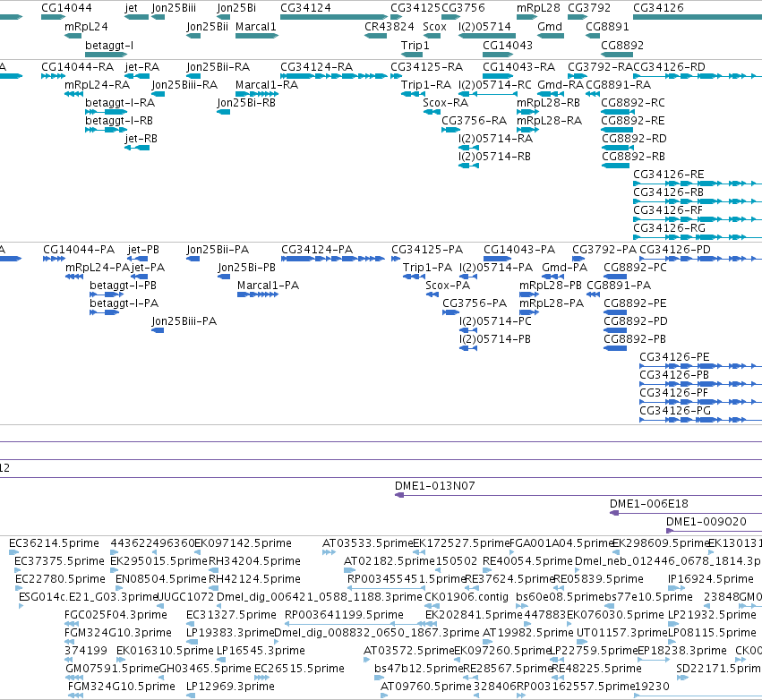Image resolution: width=762 pixels, height=700 pixels.
Task: Click EST EC36214.5prime
Action: tap(13, 552)
